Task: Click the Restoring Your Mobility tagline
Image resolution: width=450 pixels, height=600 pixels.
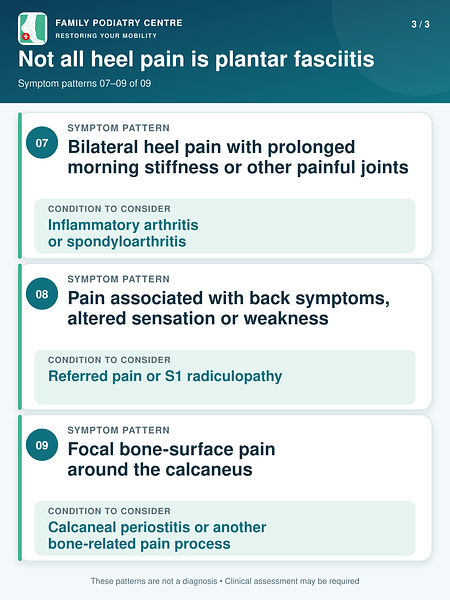Action: pyautogui.click(x=106, y=36)
